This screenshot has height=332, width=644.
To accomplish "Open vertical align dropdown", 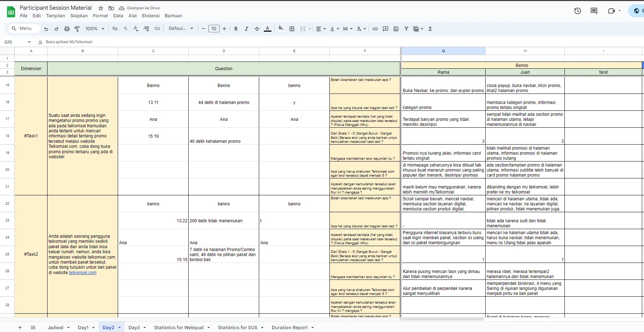I will [x=334, y=29].
